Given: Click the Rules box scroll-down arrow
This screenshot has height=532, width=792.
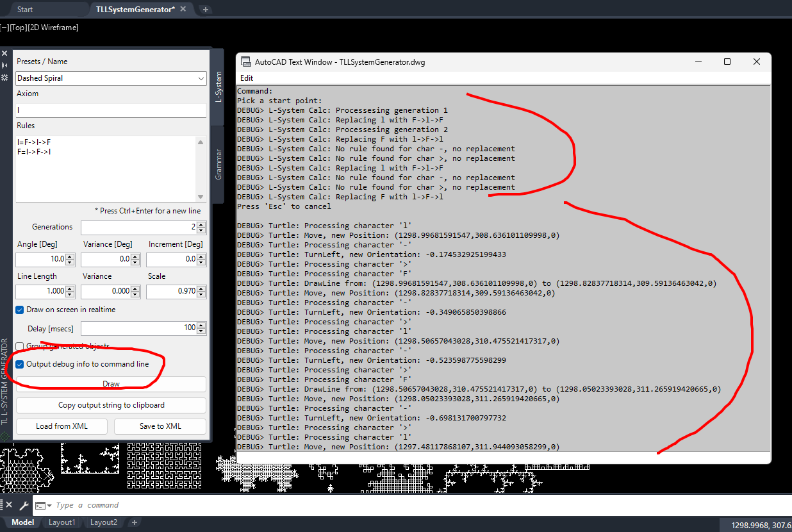Looking at the screenshot, I should (201, 197).
